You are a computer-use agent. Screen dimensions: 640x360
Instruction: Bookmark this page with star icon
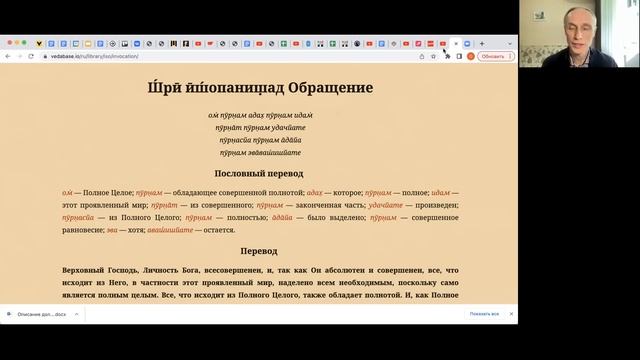point(433,56)
